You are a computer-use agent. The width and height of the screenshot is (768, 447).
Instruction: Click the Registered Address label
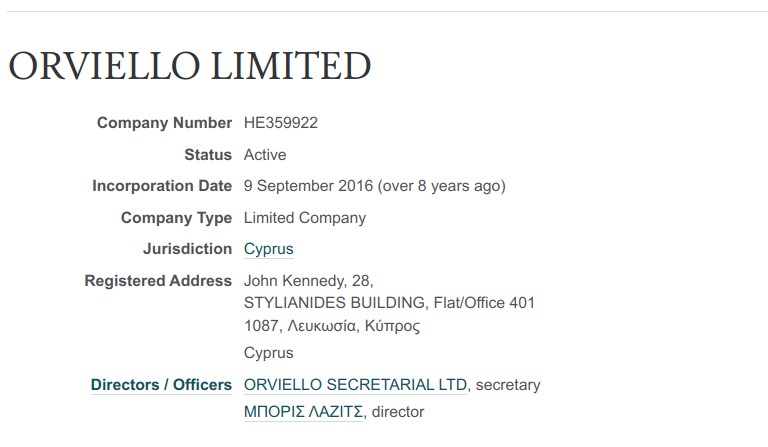158,281
